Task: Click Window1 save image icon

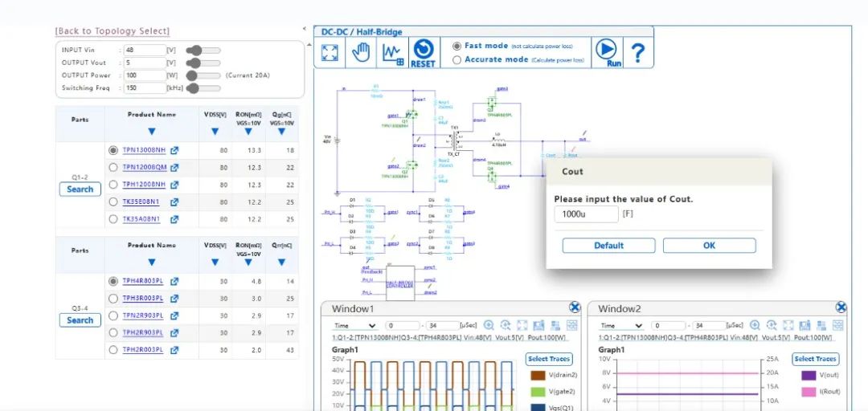Action: tap(538, 325)
